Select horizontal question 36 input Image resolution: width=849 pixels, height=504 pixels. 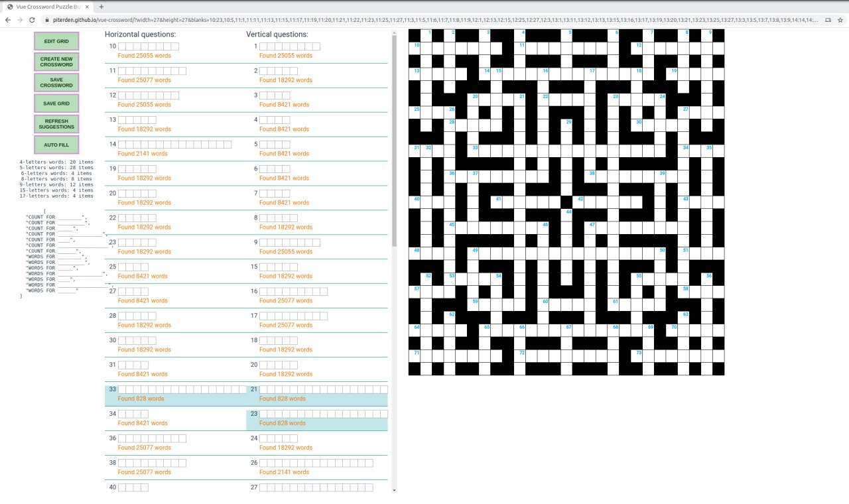point(152,438)
